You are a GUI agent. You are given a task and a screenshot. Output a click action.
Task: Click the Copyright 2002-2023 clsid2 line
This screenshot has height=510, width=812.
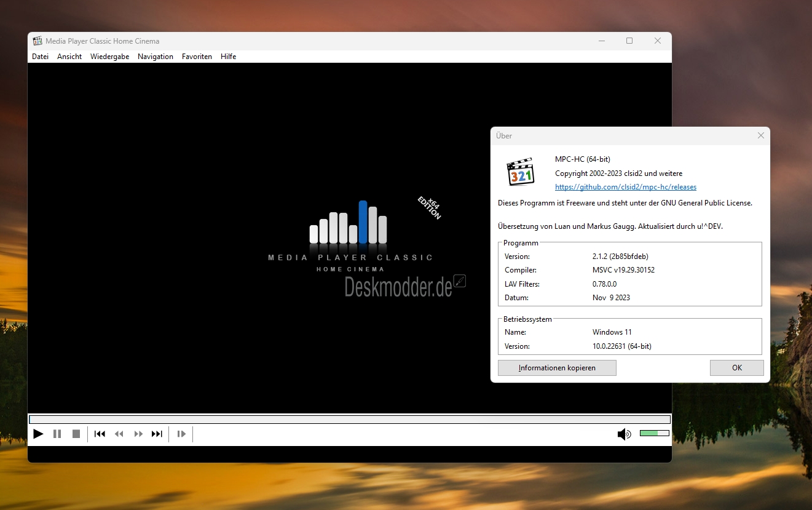(618, 173)
